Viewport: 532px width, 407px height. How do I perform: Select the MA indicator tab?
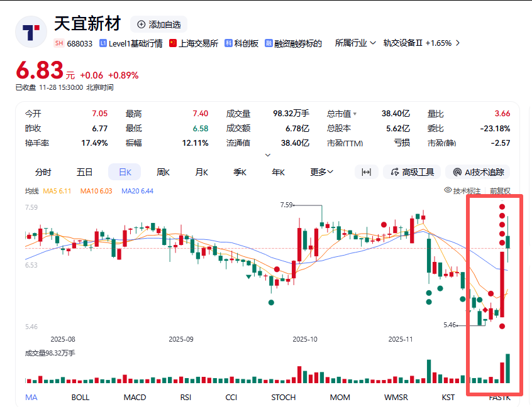pos(31,397)
